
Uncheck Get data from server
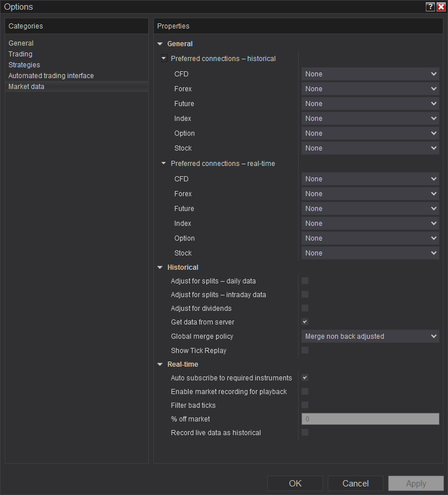[x=305, y=322]
